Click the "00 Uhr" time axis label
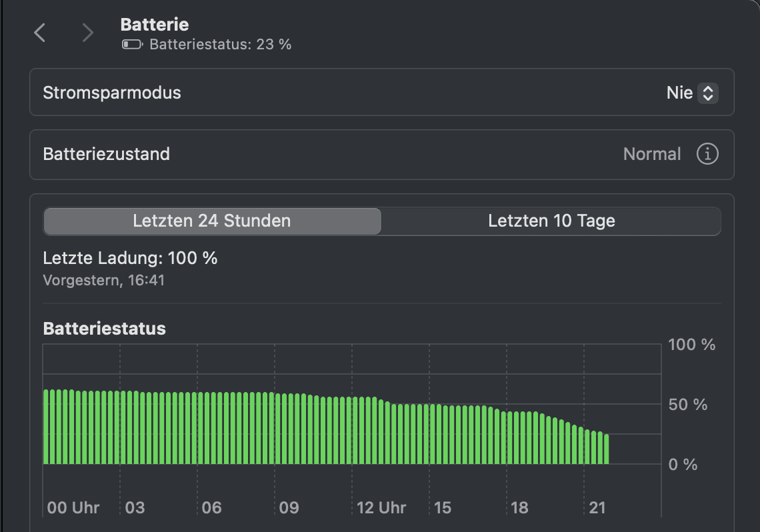760x532 pixels. [73, 508]
